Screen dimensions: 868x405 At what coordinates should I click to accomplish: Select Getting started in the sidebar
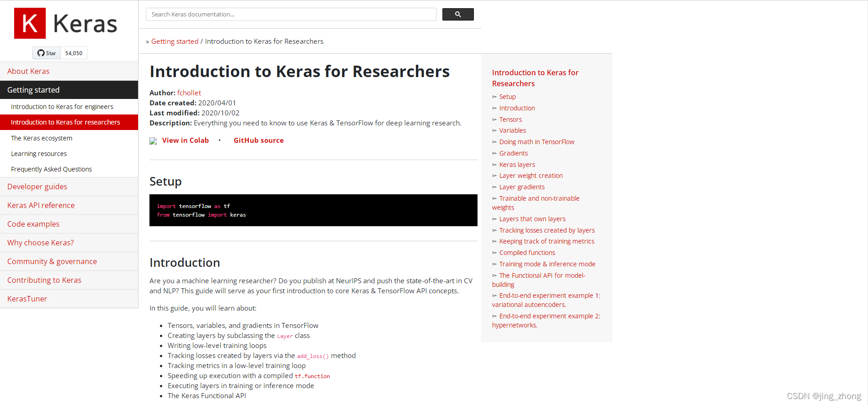pyautogui.click(x=69, y=90)
